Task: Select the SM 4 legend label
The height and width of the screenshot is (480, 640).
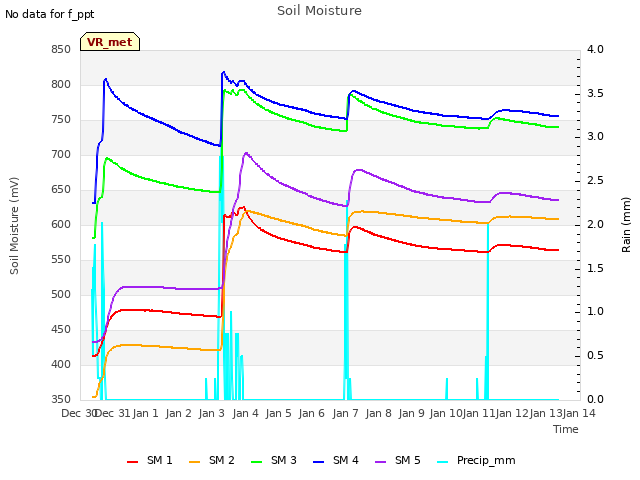Action: 346,460
